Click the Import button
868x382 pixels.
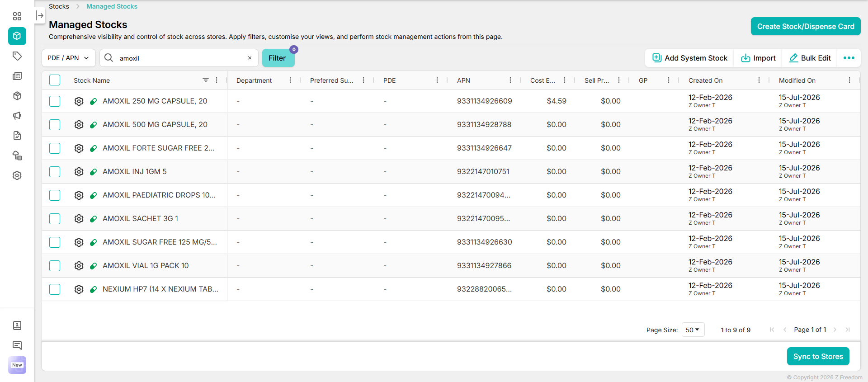tap(758, 58)
